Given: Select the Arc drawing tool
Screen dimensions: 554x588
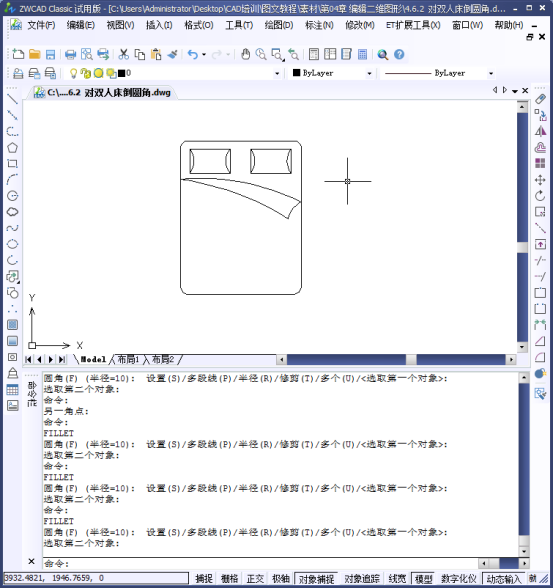Looking at the screenshot, I should point(12,180).
